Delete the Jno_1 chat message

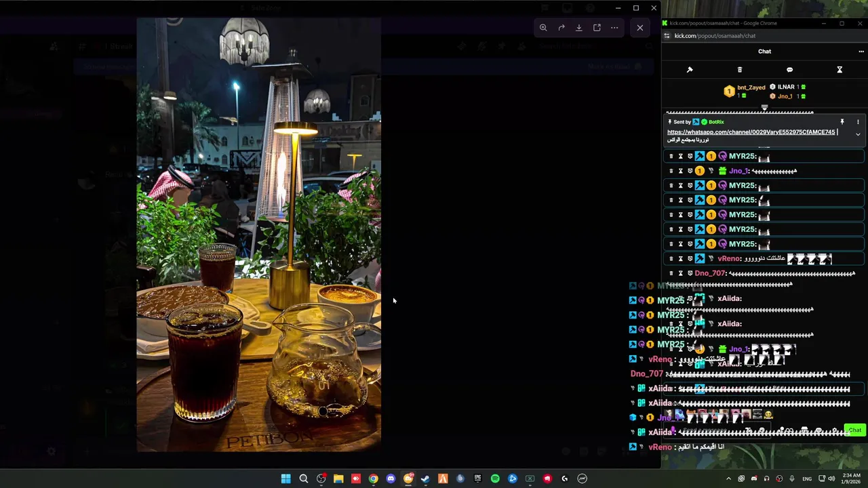[671, 171]
